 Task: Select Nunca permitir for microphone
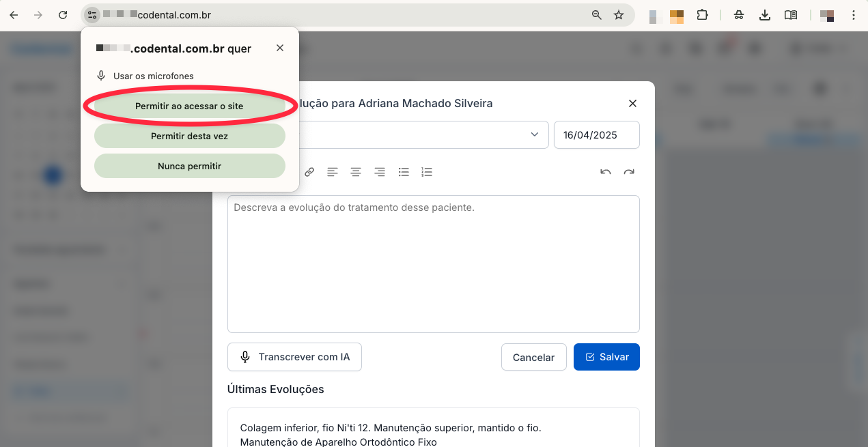(189, 166)
